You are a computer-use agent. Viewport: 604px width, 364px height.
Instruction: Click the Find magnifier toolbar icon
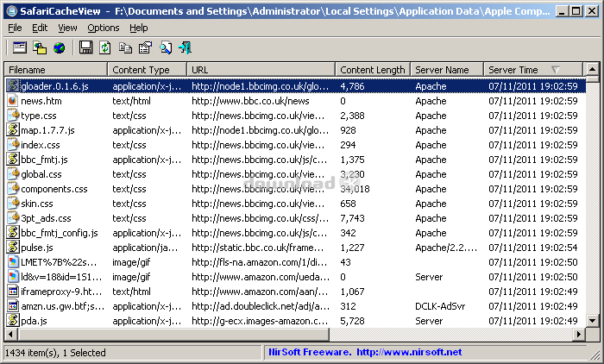165,47
